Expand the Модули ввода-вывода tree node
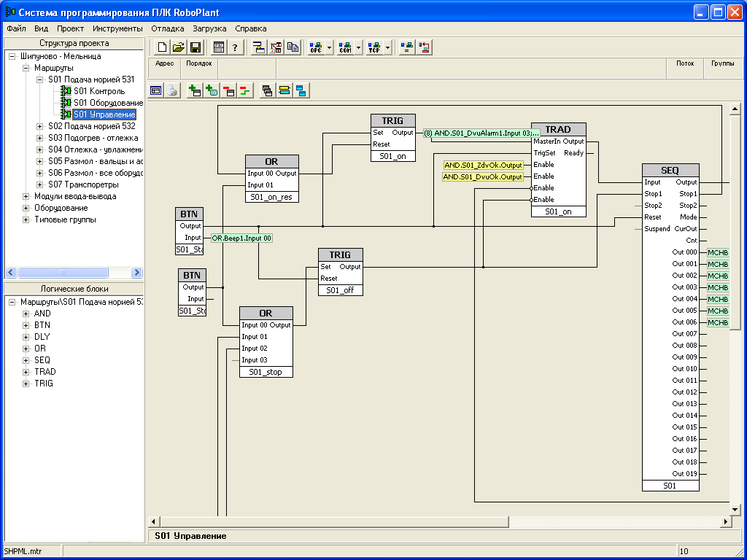 click(x=26, y=196)
